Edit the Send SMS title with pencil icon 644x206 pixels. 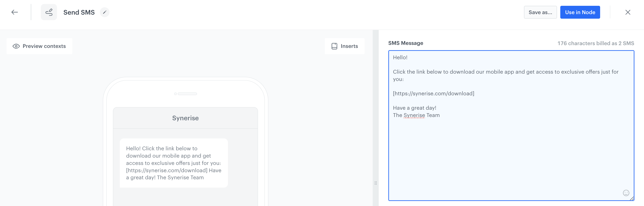[105, 12]
